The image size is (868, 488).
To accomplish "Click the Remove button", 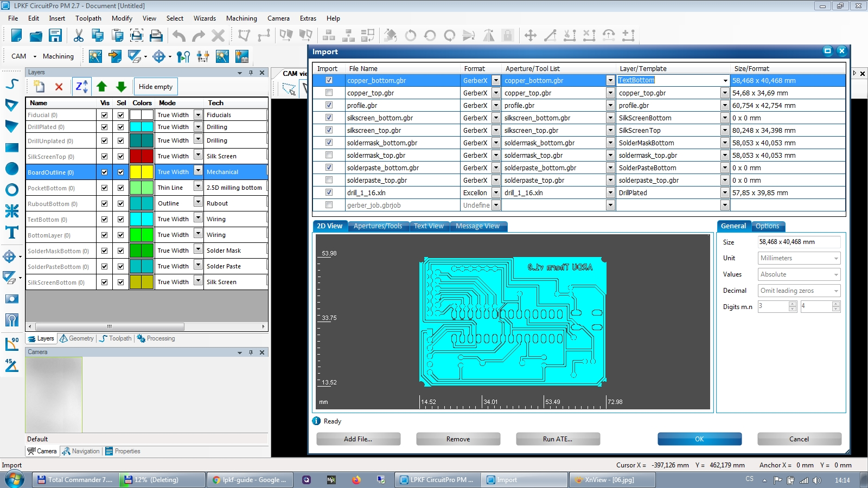I will point(458,439).
